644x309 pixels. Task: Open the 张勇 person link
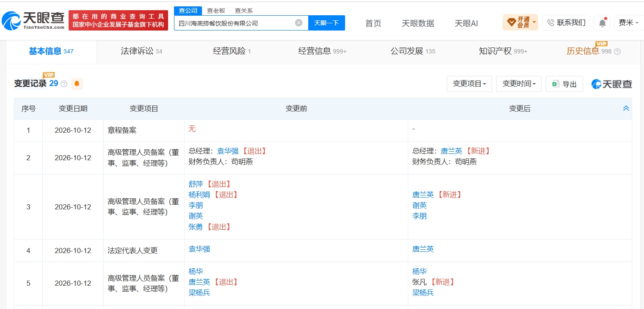click(x=196, y=227)
